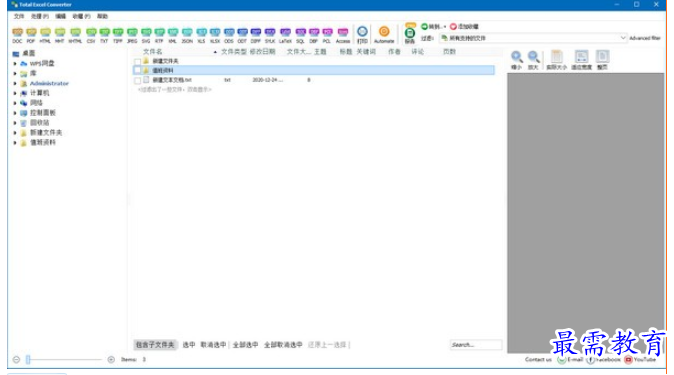Select the ODT format icon
This screenshot has width=674, height=375.
point(242,35)
